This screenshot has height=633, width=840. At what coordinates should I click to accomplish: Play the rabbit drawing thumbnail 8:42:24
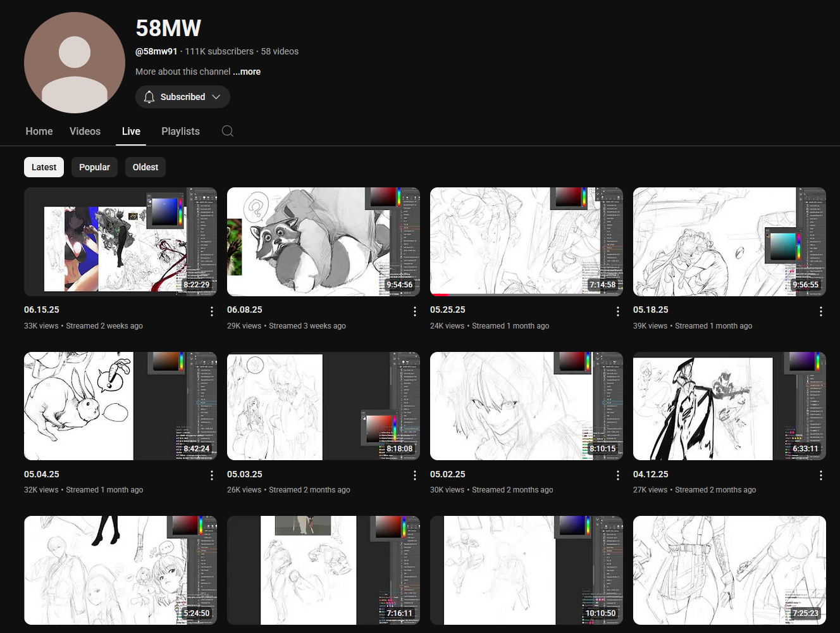[x=120, y=406]
